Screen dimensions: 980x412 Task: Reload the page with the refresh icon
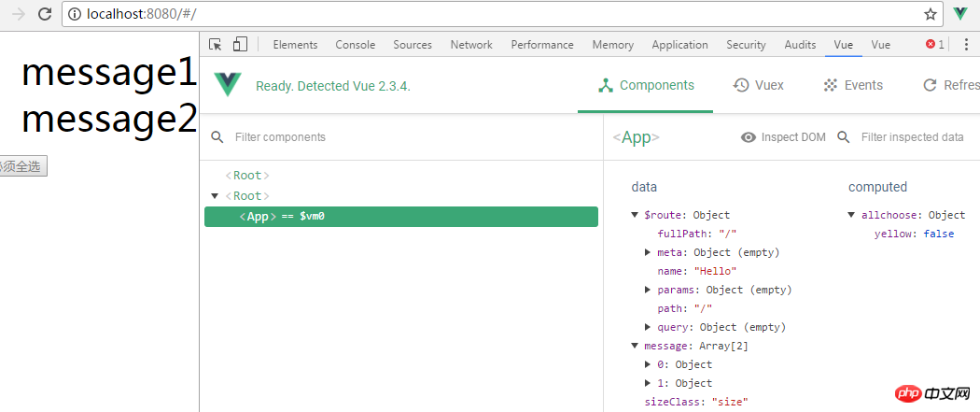(x=45, y=14)
